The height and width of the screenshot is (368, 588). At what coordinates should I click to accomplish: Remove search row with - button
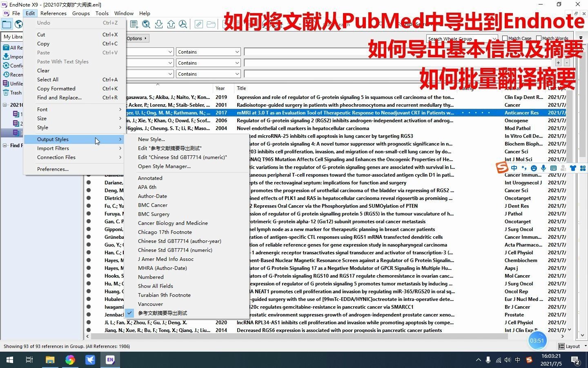[567, 63]
